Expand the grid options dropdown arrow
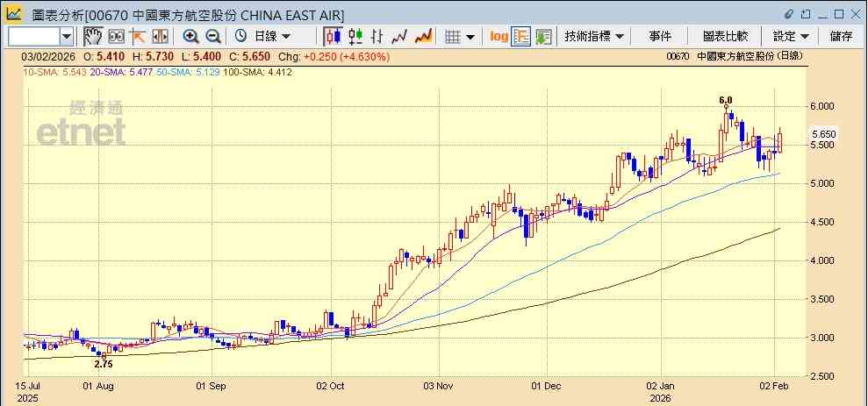868x406 pixels. click(x=470, y=37)
